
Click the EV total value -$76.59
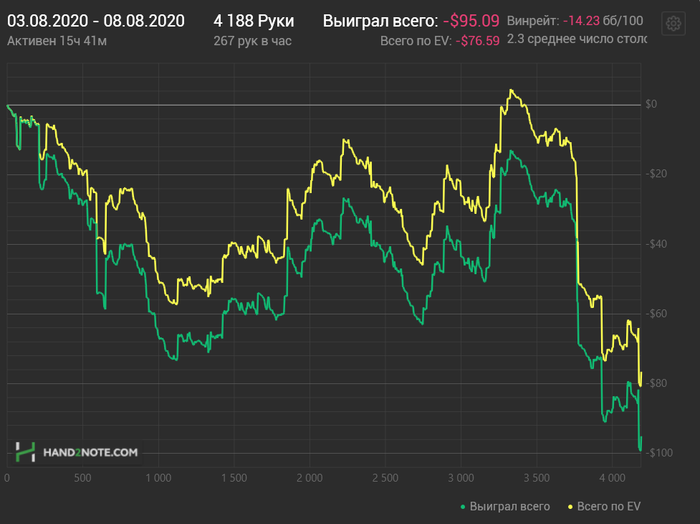(x=478, y=41)
